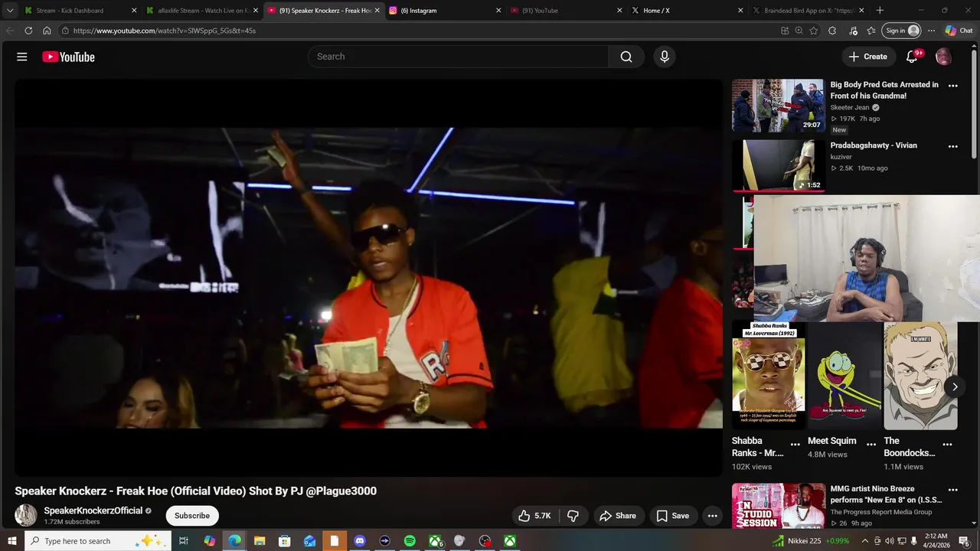Open the YouTube account avatar menu
The image size is (980, 551).
[943, 57]
